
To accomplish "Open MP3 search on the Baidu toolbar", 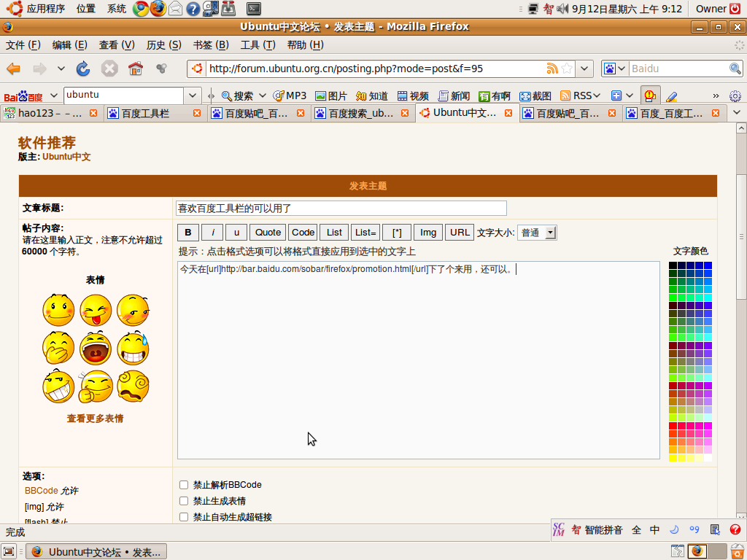I will click(x=290, y=96).
